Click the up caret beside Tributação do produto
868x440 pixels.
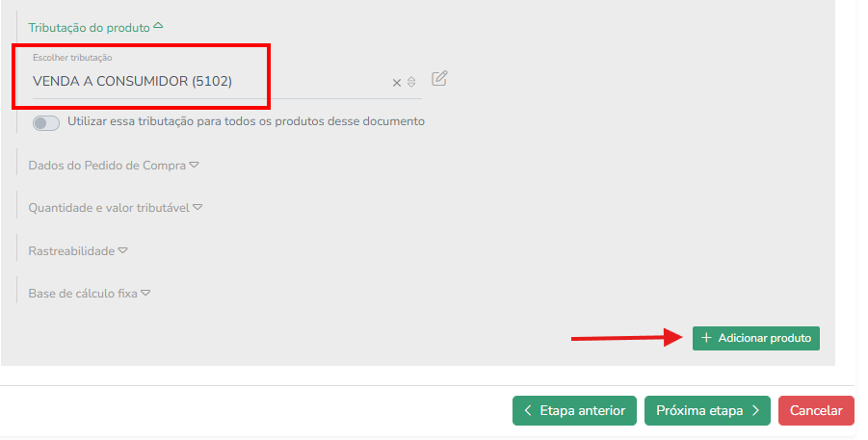(x=158, y=25)
